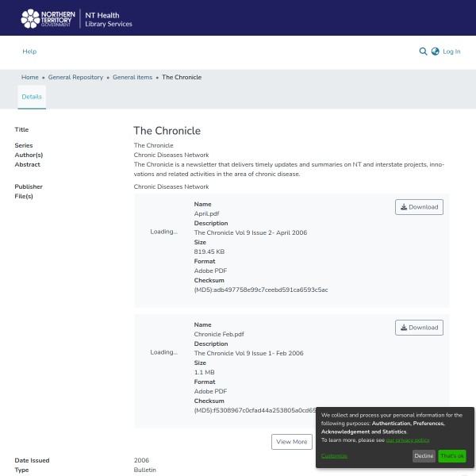Accept cookies with That's ok
476x476 pixels.
(x=452, y=456)
